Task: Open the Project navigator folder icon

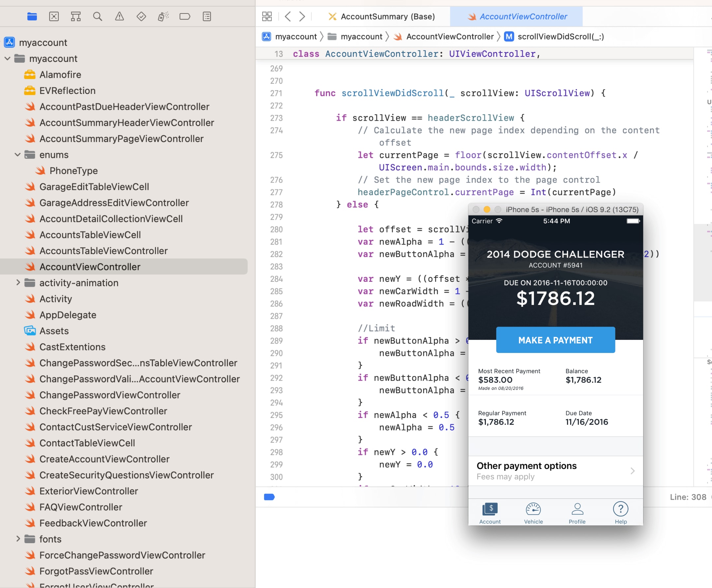Action: [x=32, y=16]
